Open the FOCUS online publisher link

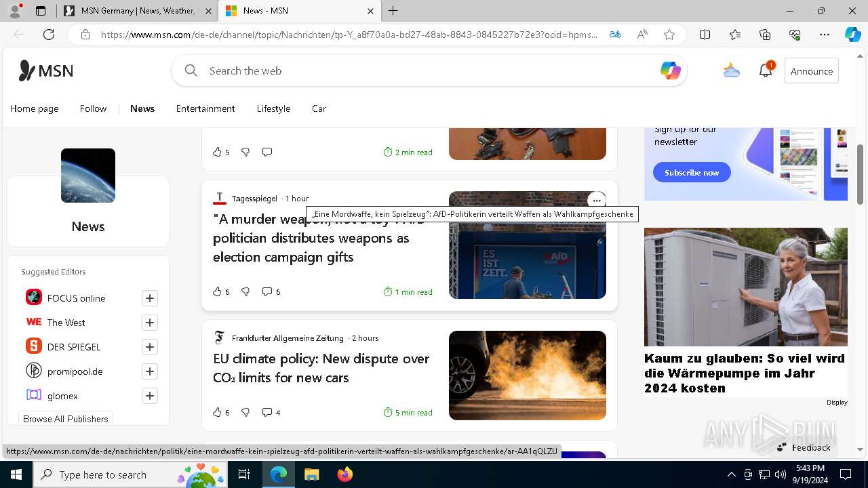pyautogui.click(x=76, y=298)
